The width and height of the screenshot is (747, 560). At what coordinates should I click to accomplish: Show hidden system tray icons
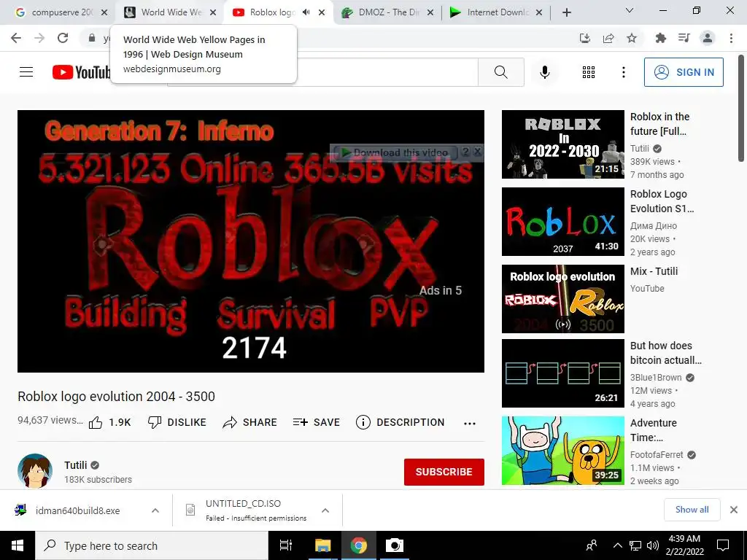pos(617,545)
